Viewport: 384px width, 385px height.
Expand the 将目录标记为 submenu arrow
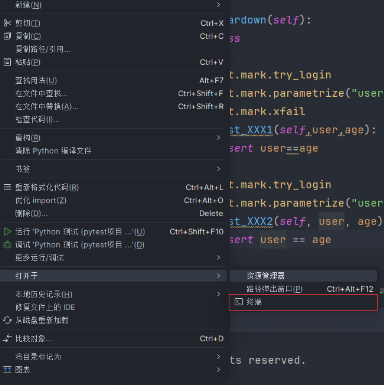[218, 357]
